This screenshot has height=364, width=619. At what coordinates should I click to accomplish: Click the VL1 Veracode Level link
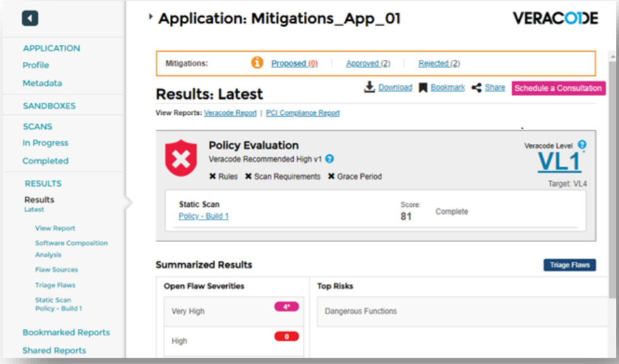tap(559, 163)
